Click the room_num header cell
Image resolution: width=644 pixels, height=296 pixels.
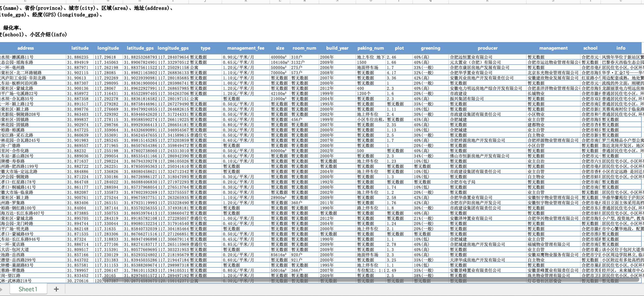tap(304, 48)
